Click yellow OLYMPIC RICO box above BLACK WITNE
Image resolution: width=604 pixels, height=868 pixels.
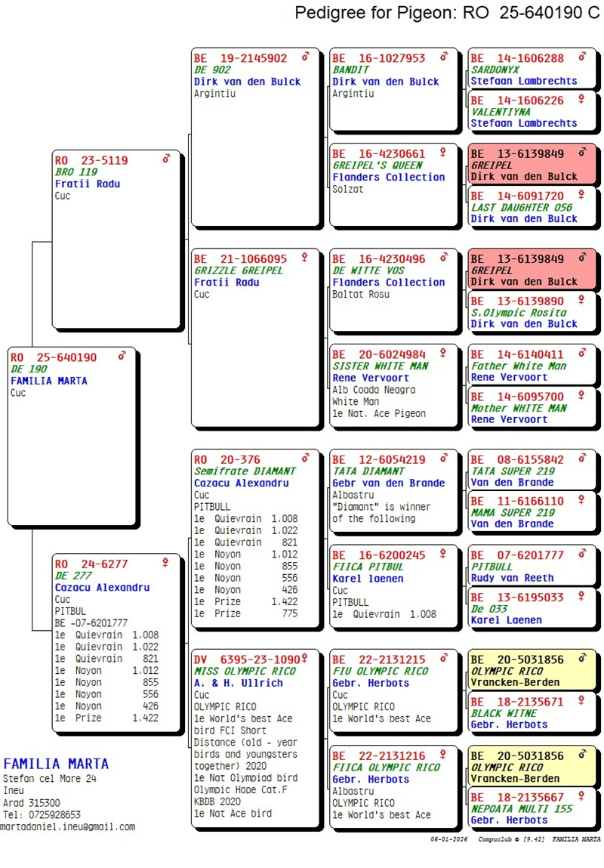[x=533, y=670]
